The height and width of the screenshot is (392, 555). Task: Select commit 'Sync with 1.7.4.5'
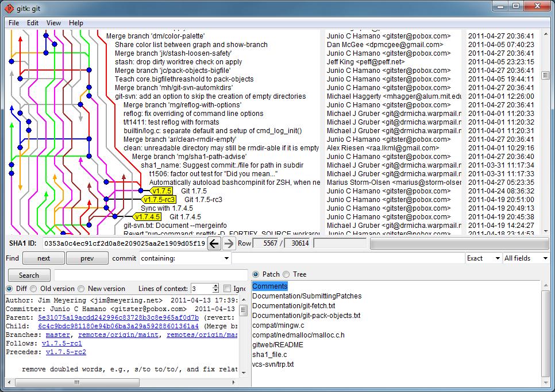pyautogui.click(x=167, y=208)
